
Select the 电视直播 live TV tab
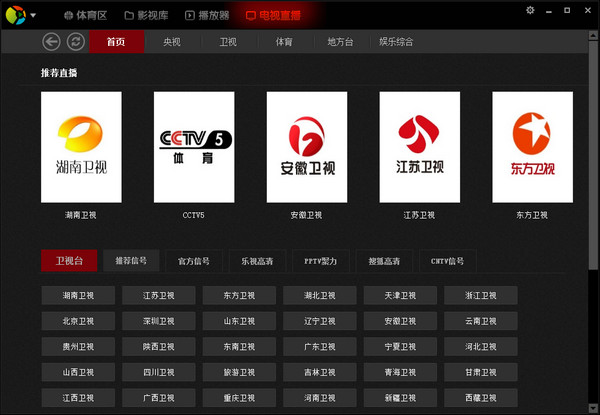pos(273,15)
